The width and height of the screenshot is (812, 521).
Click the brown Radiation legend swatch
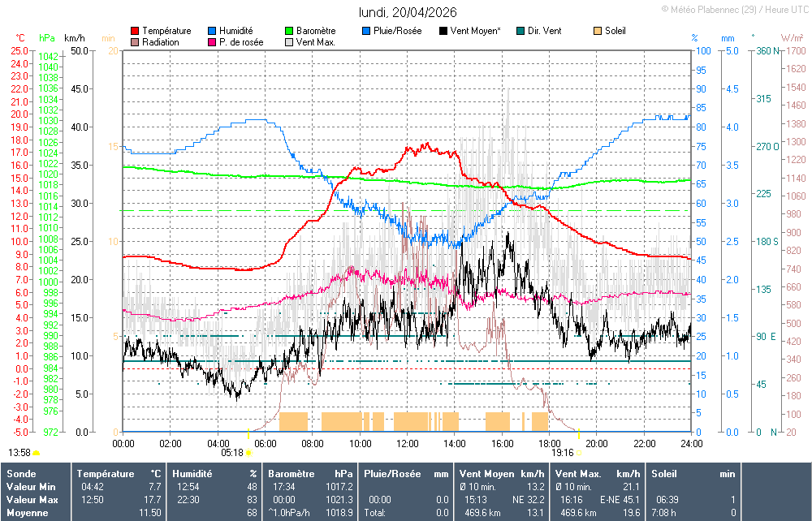pyautogui.click(x=135, y=42)
